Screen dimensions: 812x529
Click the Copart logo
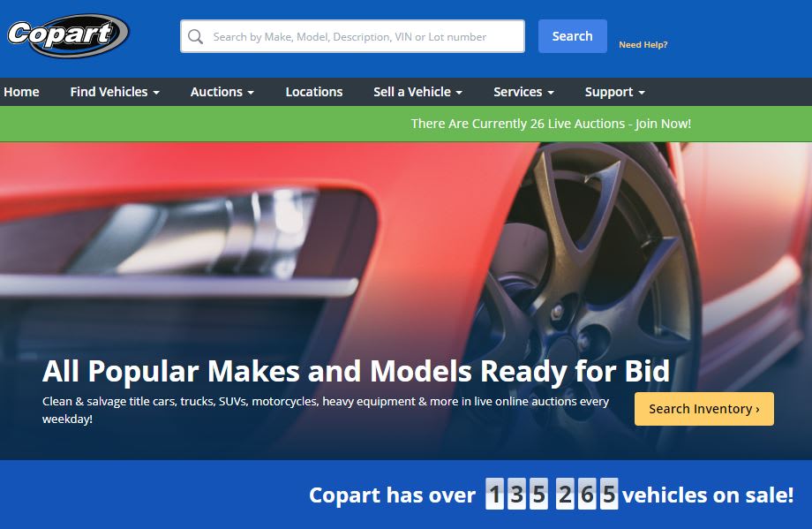(68, 35)
